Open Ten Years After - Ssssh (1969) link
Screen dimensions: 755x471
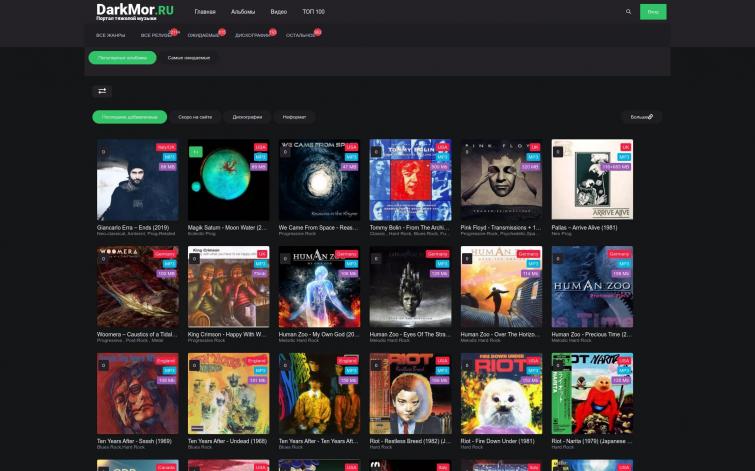point(134,441)
